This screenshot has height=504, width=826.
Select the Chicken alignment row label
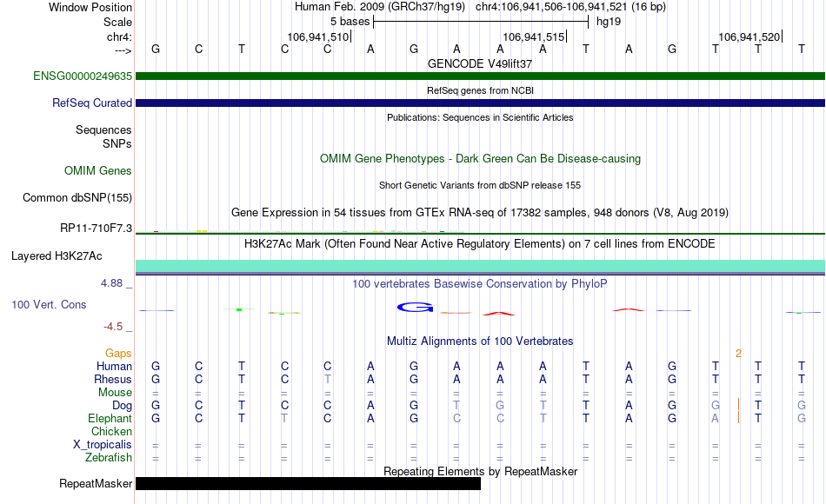click(x=111, y=431)
